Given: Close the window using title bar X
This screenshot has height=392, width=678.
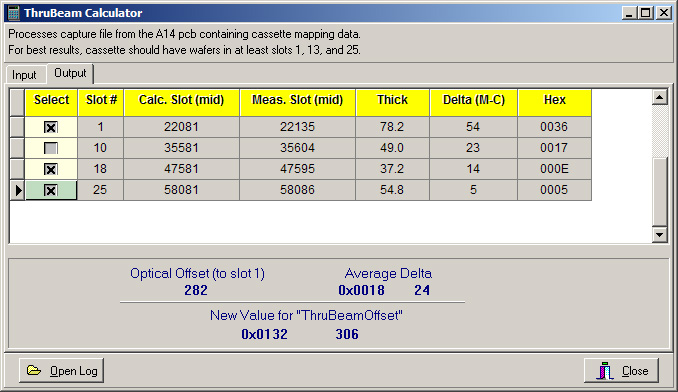Looking at the screenshot, I should point(664,13).
